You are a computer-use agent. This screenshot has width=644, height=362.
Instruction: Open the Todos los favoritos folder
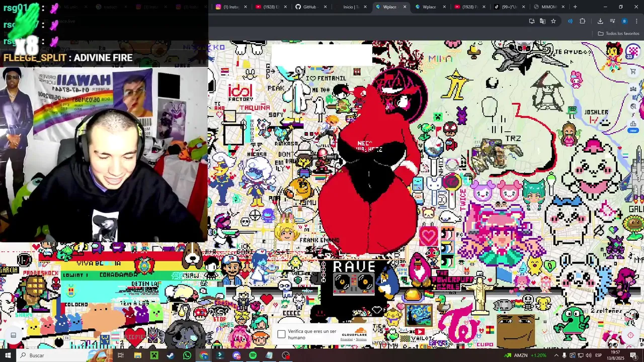618,33
